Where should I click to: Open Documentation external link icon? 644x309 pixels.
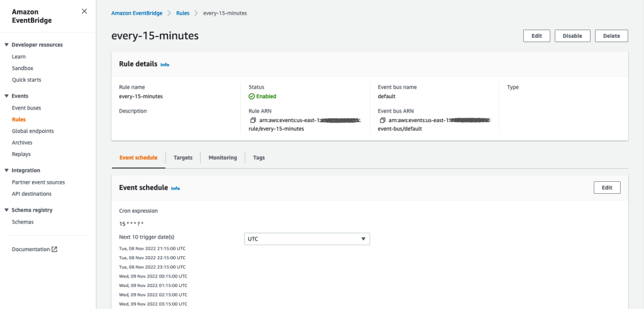pos(54,249)
